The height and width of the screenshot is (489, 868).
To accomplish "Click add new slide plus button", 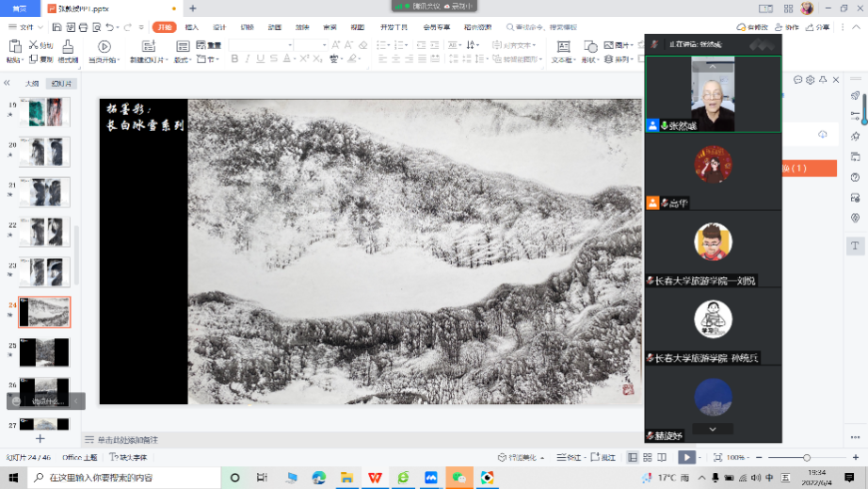I will coord(40,439).
